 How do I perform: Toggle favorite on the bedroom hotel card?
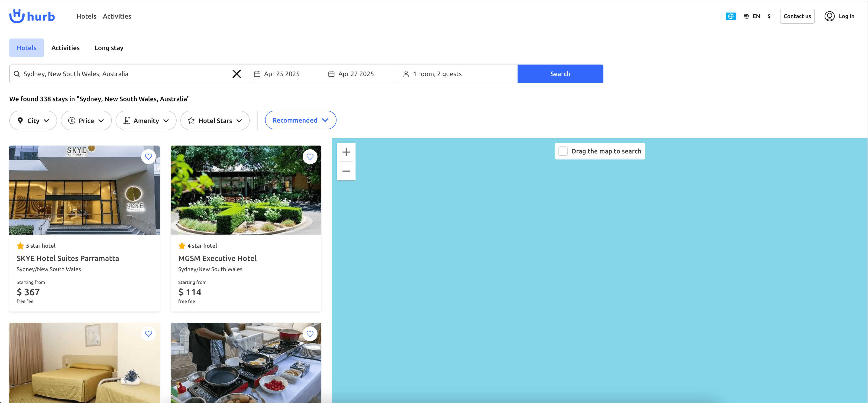coord(148,334)
